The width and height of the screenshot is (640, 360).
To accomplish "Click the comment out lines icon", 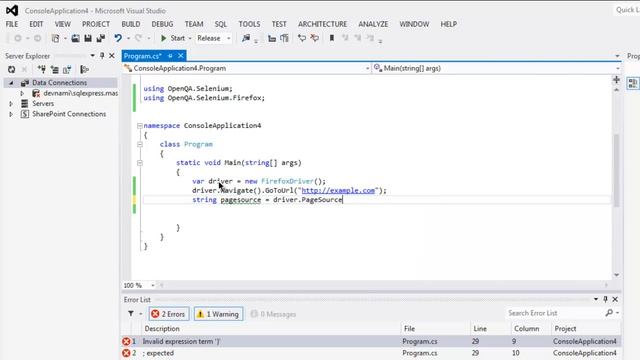I will pyautogui.click(x=302, y=38).
